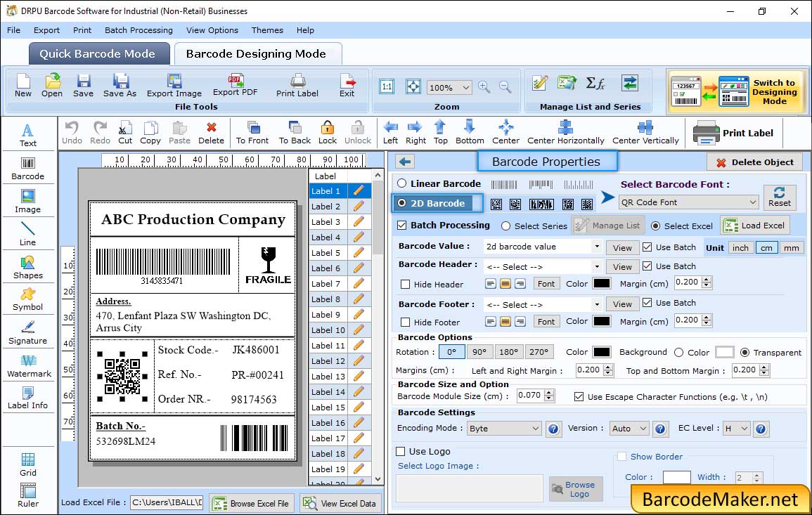Create a New label file
The width and height of the screenshot is (812, 515).
tap(23, 86)
